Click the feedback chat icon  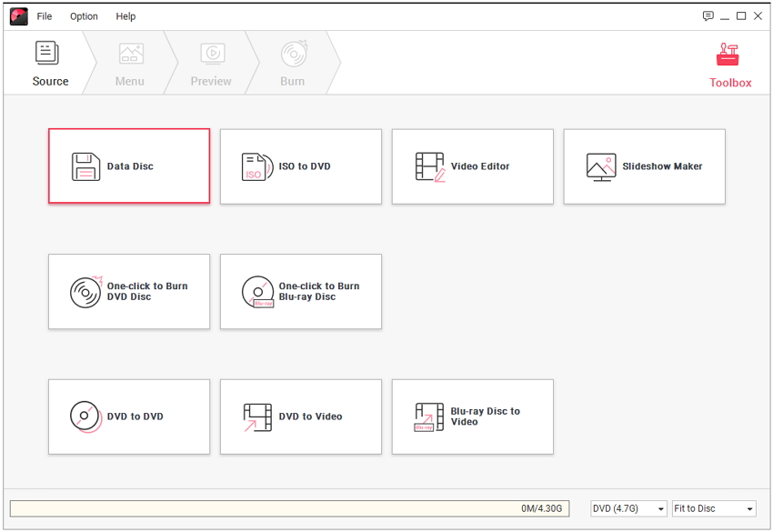tap(708, 16)
